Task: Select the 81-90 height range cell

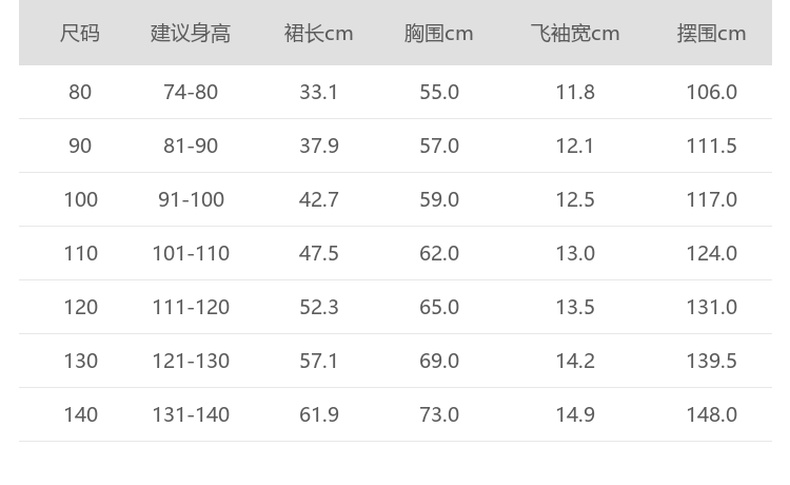Action: click(x=190, y=146)
